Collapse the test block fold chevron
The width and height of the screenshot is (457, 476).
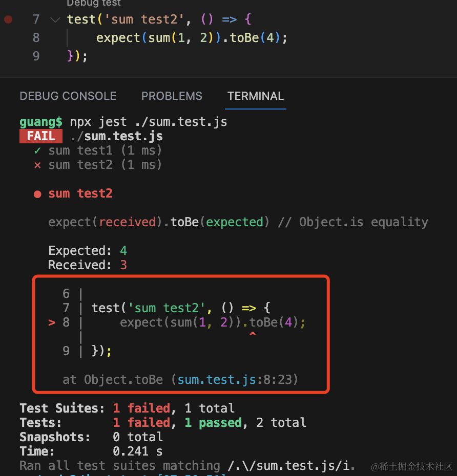click(x=55, y=19)
